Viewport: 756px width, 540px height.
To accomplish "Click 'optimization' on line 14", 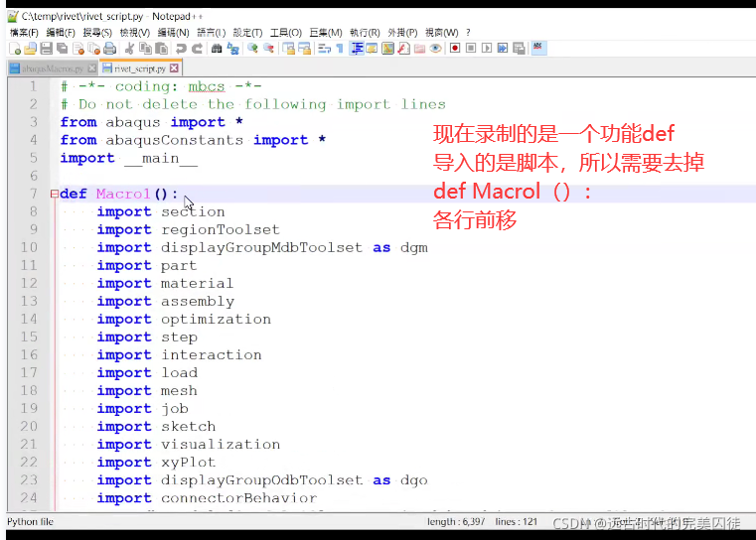I will pyautogui.click(x=216, y=320).
